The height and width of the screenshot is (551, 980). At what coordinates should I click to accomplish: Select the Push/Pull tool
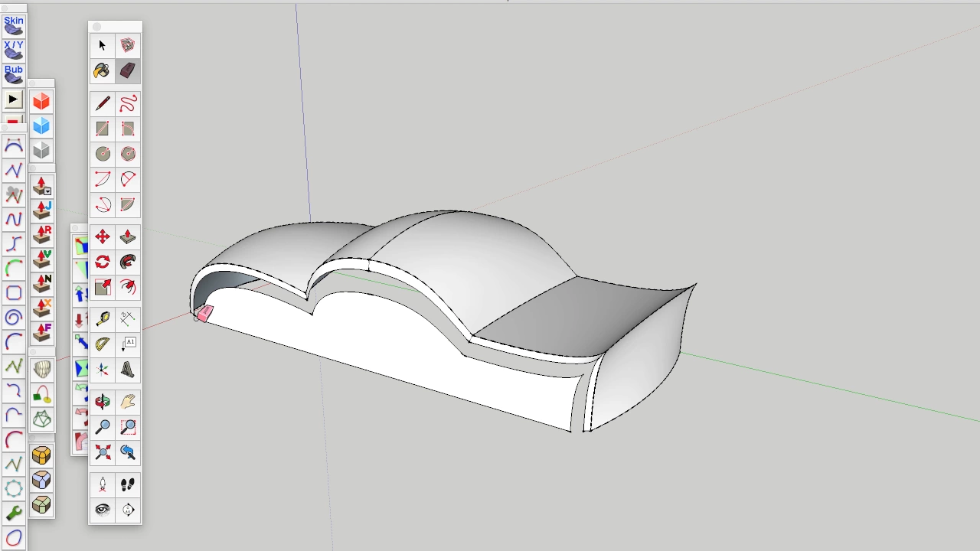tap(128, 237)
